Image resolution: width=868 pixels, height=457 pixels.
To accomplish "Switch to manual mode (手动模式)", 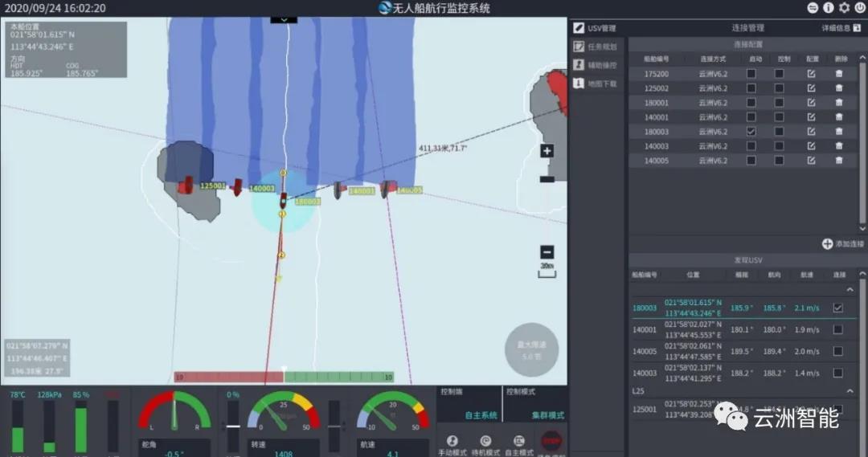I will [452, 445].
